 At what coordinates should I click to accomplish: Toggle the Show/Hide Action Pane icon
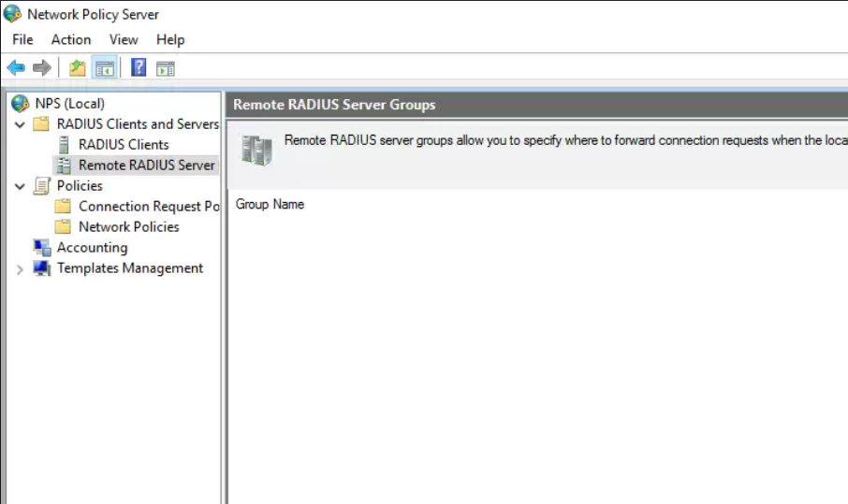[166, 68]
